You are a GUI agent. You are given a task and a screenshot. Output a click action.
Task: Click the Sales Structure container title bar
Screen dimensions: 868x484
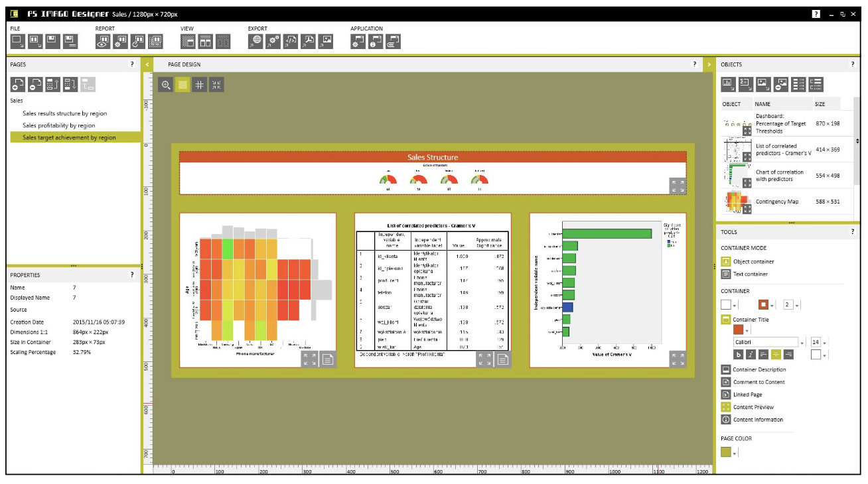click(433, 157)
